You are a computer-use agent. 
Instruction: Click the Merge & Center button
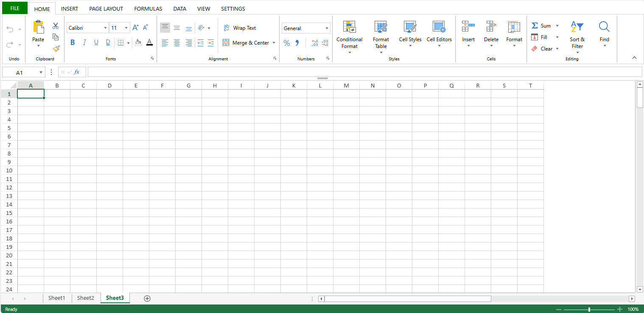coord(246,43)
